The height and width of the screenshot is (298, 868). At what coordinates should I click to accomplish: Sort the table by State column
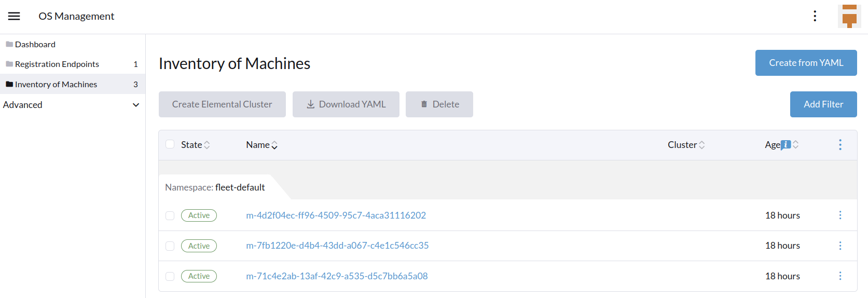click(196, 145)
